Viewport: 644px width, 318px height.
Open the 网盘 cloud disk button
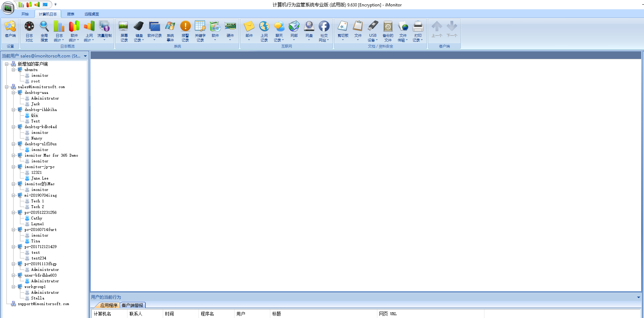(309, 31)
